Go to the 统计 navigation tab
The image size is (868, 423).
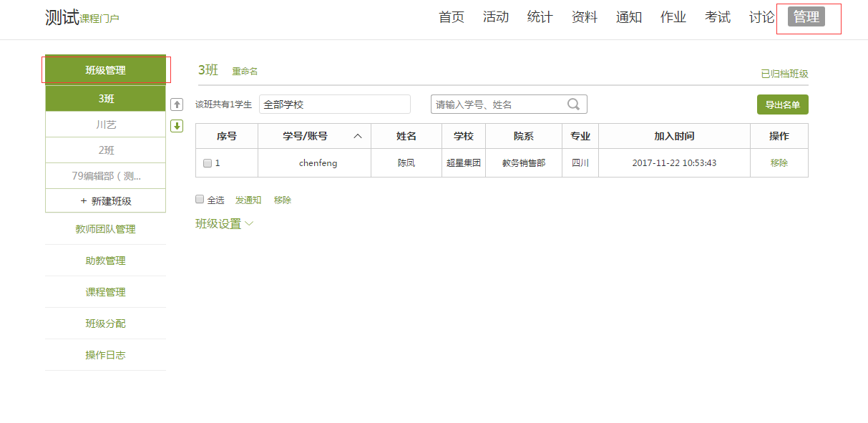540,17
